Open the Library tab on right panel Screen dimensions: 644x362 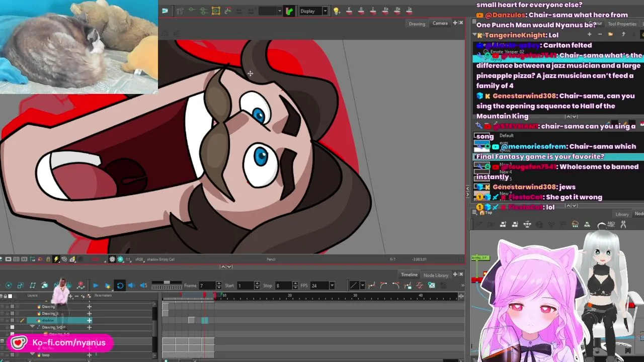click(622, 214)
